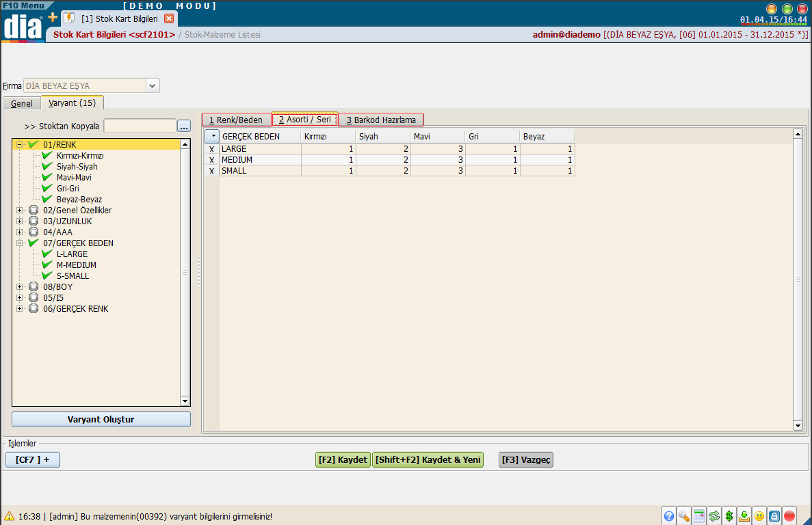Expand the 06/GERÇEK RENK node

(x=20, y=309)
